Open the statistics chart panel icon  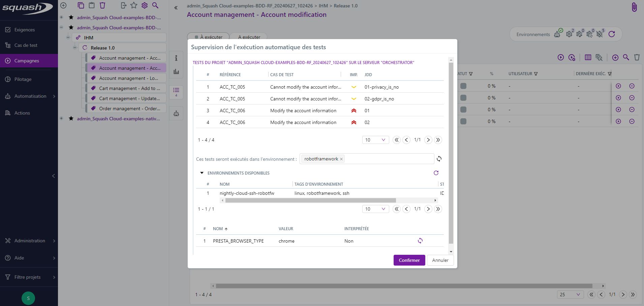click(176, 71)
